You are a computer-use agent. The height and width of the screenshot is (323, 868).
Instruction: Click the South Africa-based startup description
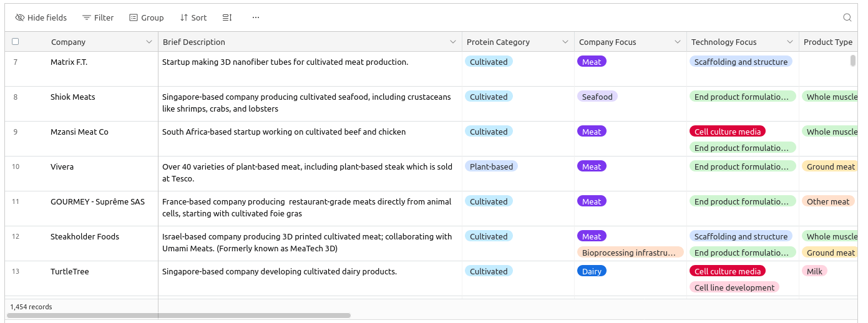pyautogui.click(x=284, y=132)
